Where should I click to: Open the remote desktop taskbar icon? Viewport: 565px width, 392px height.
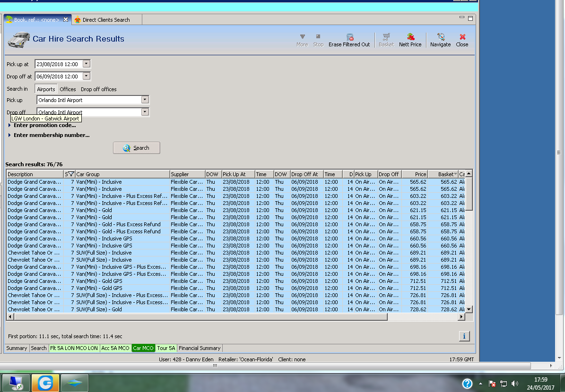coord(16,383)
